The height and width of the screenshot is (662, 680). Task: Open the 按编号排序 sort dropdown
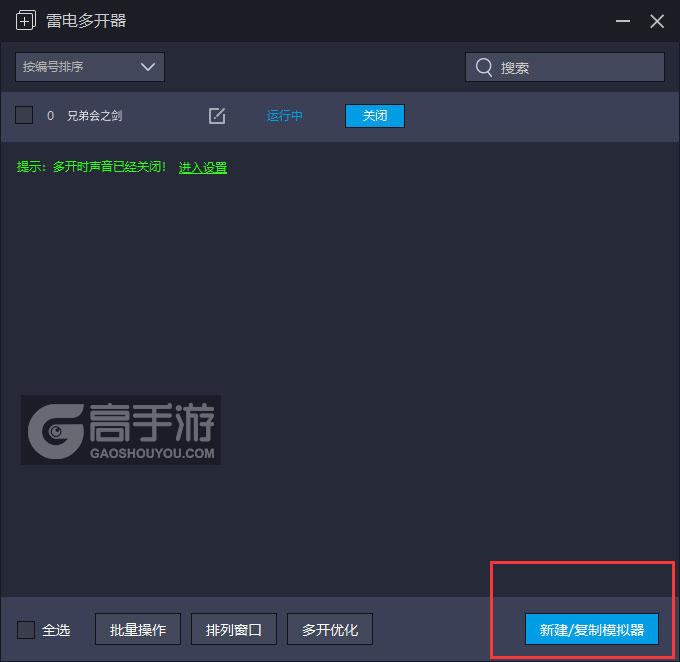point(90,67)
